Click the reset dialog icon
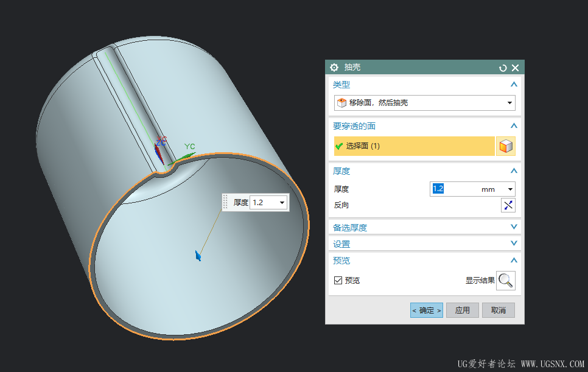Image resolution: width=588 pixels, height=372 pixels. pyautogui.click(x=503, y=68)
